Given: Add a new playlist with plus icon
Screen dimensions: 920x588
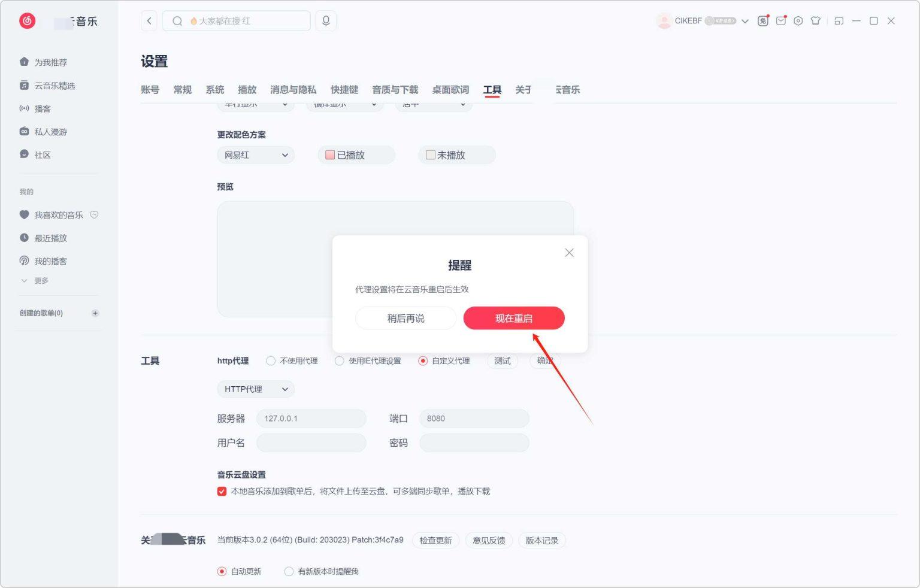Looking at the screenshot, I should (x=95, y=313).
